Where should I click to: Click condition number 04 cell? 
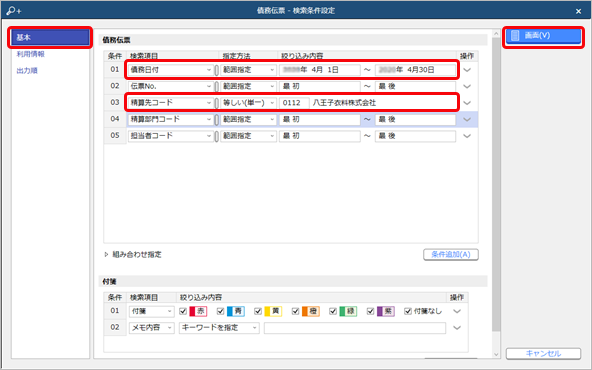click(115, 119)
